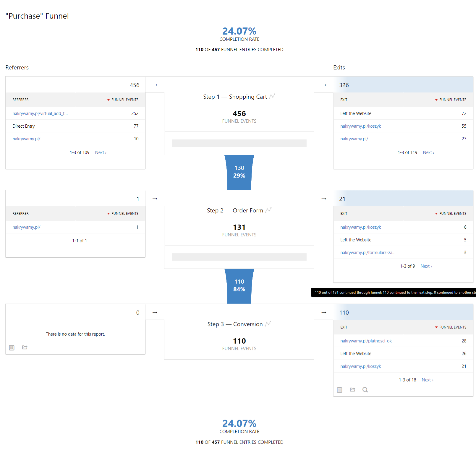
Task: Click EXIT column header in Step 2 table
Action: click(344, 214)
